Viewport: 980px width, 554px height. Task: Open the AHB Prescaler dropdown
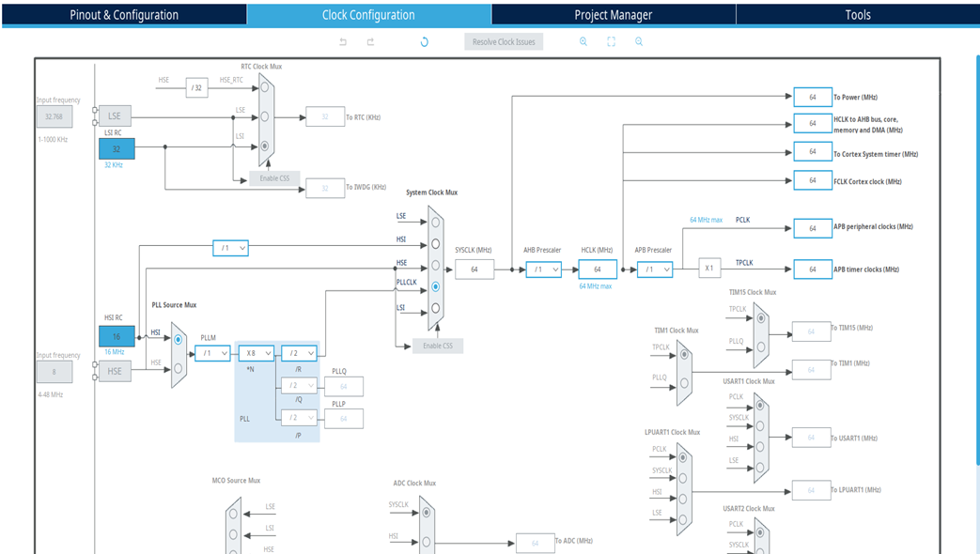pyautogui.click(x=542, y=269)
